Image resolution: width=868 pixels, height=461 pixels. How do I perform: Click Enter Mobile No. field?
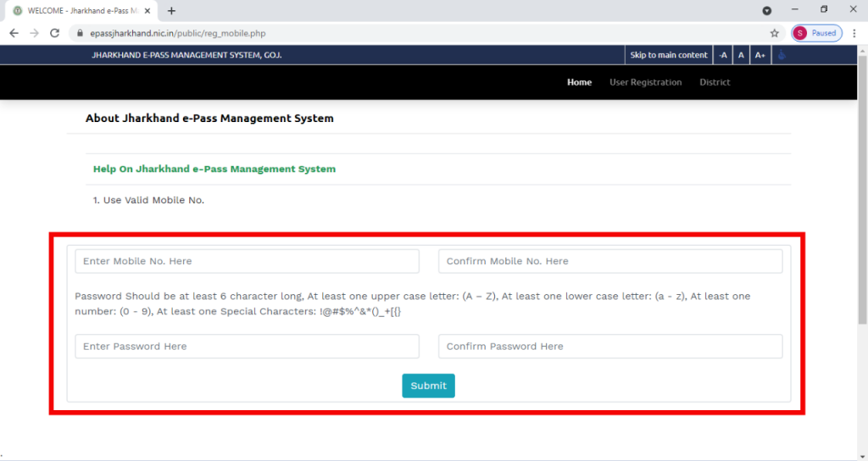tap(247, 261)
